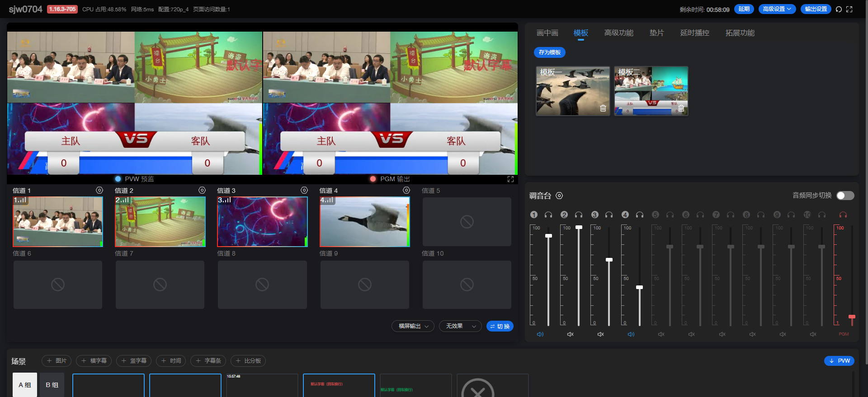The width and height of the screenshot is (868, 397).
Task: Unmute channel 3 speaker in mixer
Action: click(x=601, y=334)
